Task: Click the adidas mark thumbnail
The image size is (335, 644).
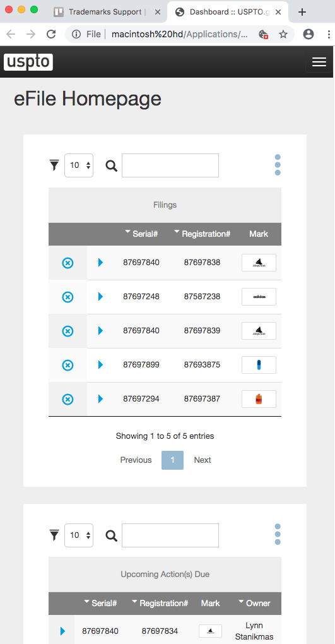Action: [x=259, y=297]
